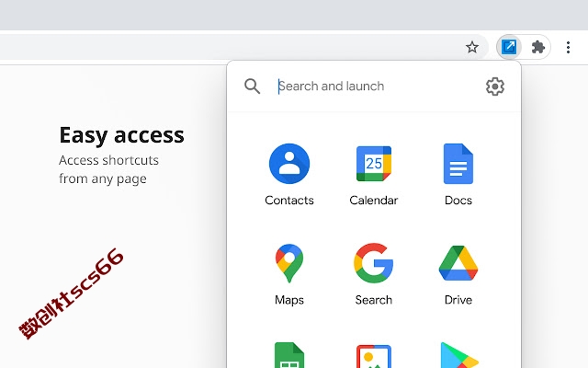The height and width of the screenshot is (368, 588).
Task: Open the Photos app icon
Action: click(374, 356)
